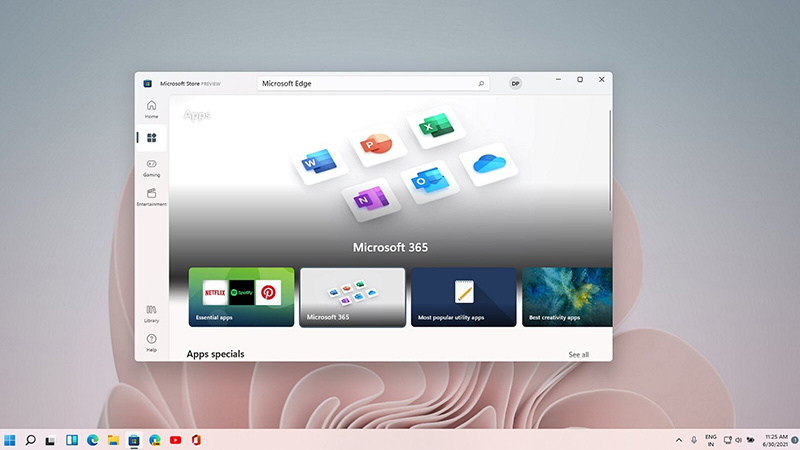The image size is (800, 450).
Task: Click the search magnifier in Store search box
Action: (481, 84)
